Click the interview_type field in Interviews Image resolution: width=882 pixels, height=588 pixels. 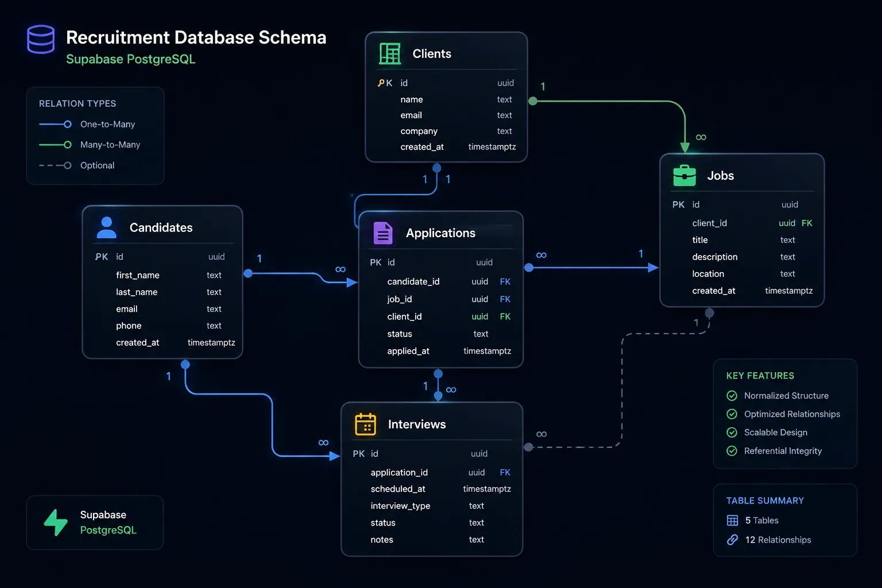coord(400,506)
